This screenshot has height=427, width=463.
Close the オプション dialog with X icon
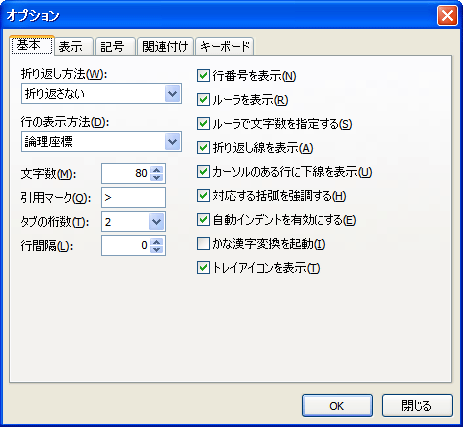coord(447,16)
